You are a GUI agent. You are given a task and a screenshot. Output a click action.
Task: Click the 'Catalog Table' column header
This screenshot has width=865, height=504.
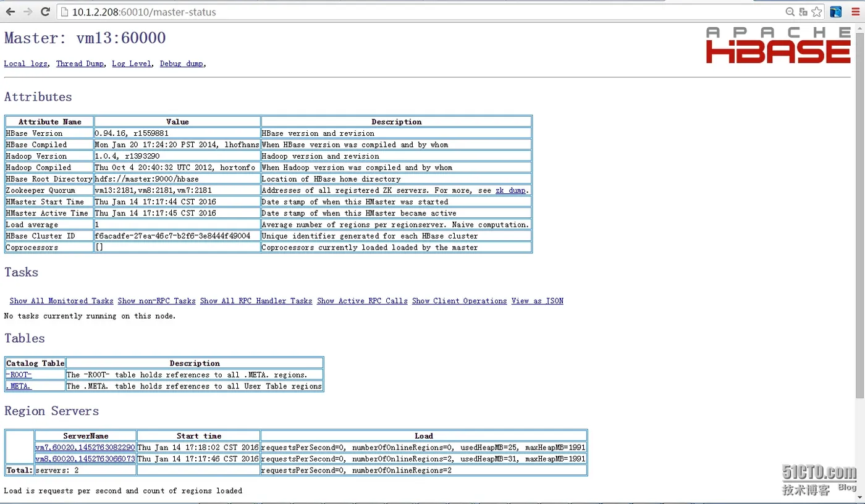click(x=35, y=363)
